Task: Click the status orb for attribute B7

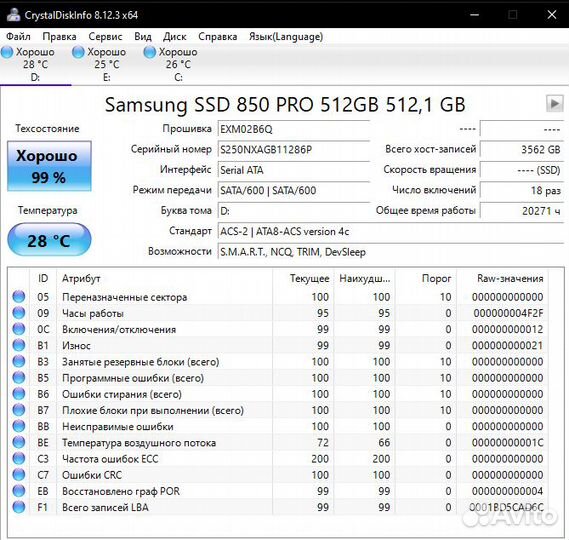Action: point(19,410)
